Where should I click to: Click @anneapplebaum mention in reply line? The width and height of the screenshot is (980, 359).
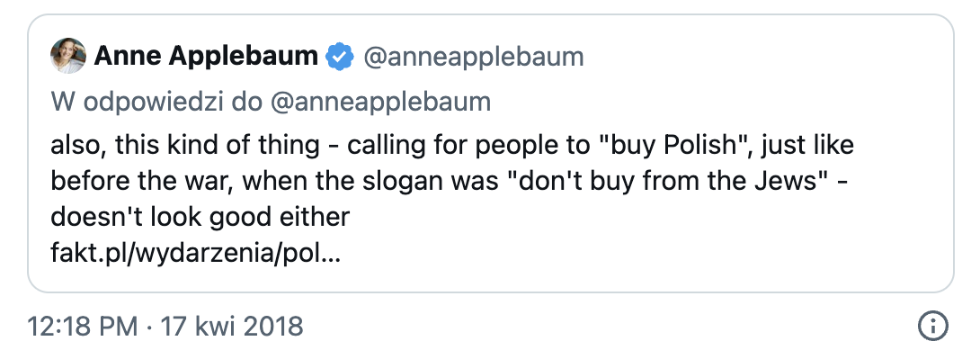(380, 102)
